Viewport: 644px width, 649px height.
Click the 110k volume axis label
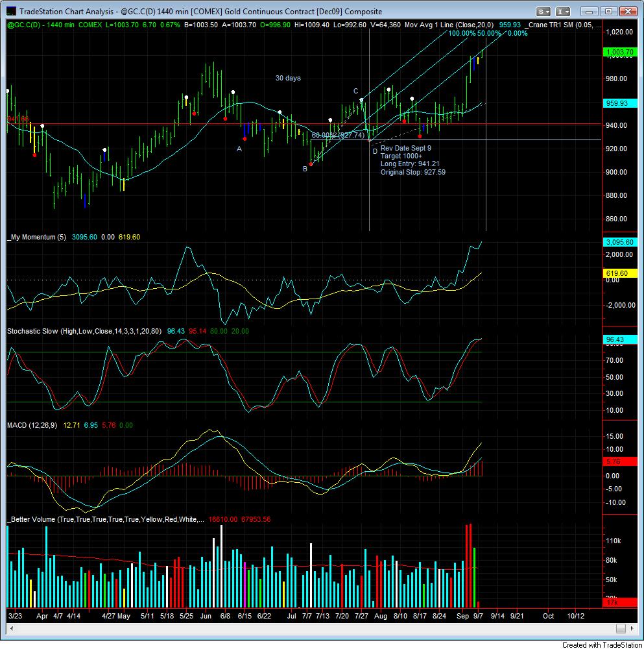pyautogui.click(x=614, y=541)
